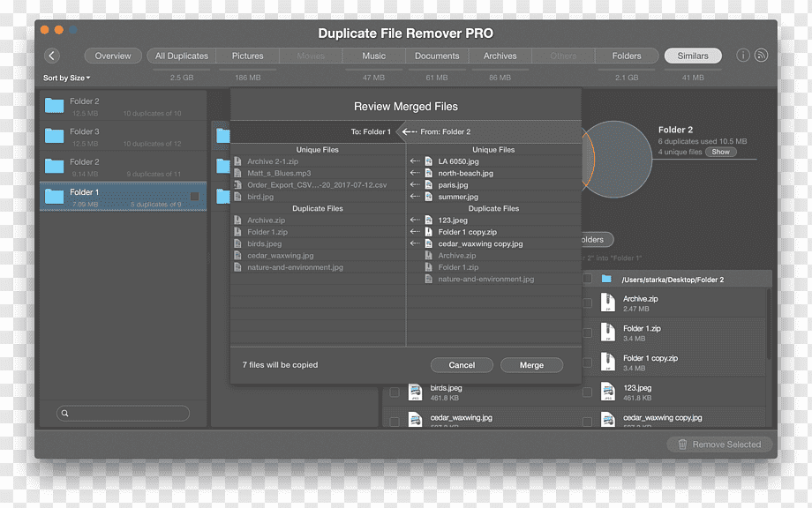The image size is (812, 508).
Task: Click the bird.jpg file icon in dialog
Action: [237, 197]
